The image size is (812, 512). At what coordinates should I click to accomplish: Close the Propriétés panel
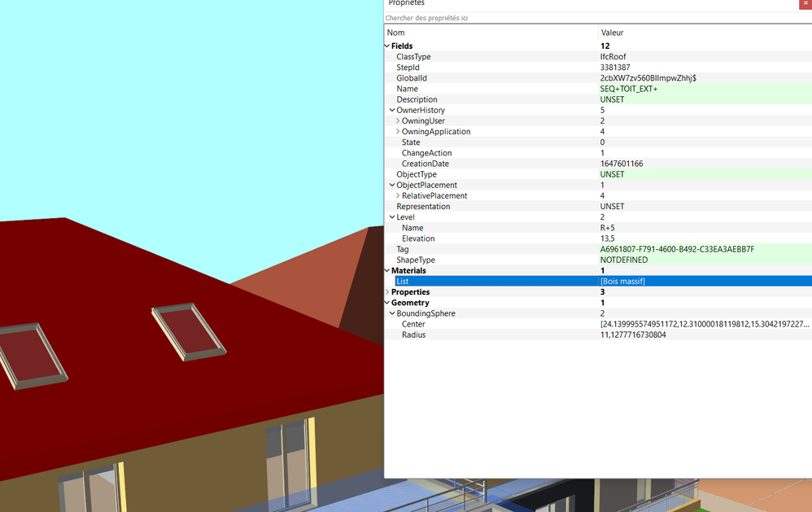pos(805,3)
